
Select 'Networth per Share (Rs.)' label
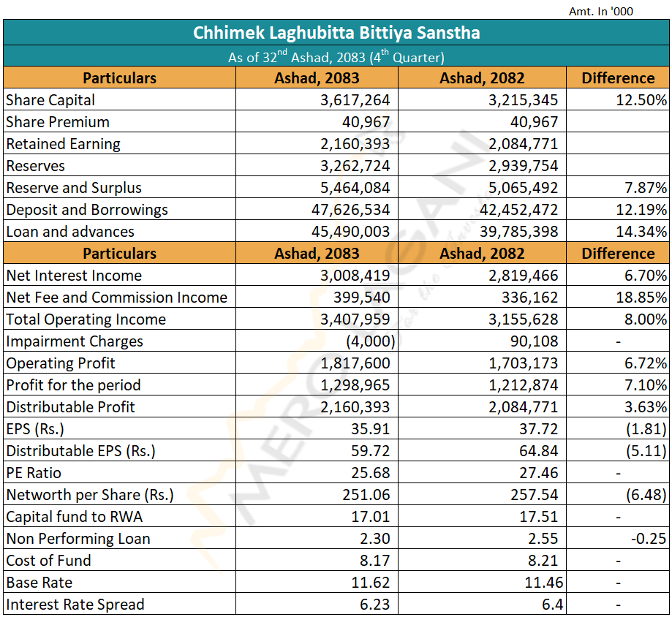89,494
